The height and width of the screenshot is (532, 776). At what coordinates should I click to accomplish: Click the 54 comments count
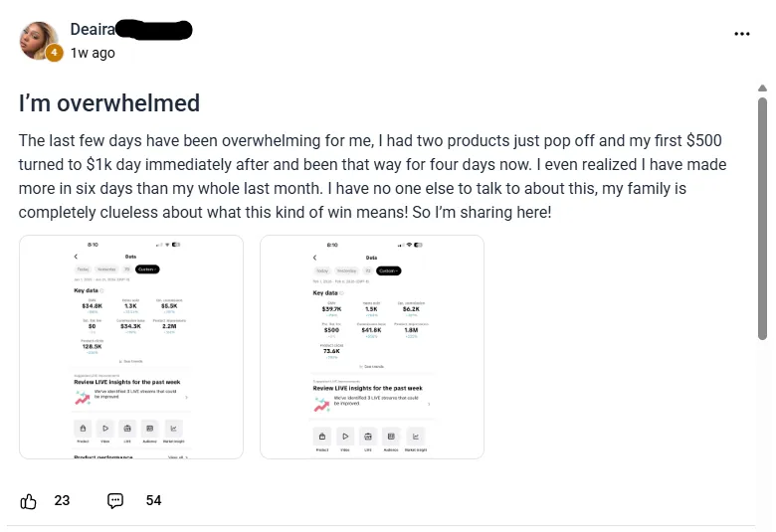[x=154, y=500]
